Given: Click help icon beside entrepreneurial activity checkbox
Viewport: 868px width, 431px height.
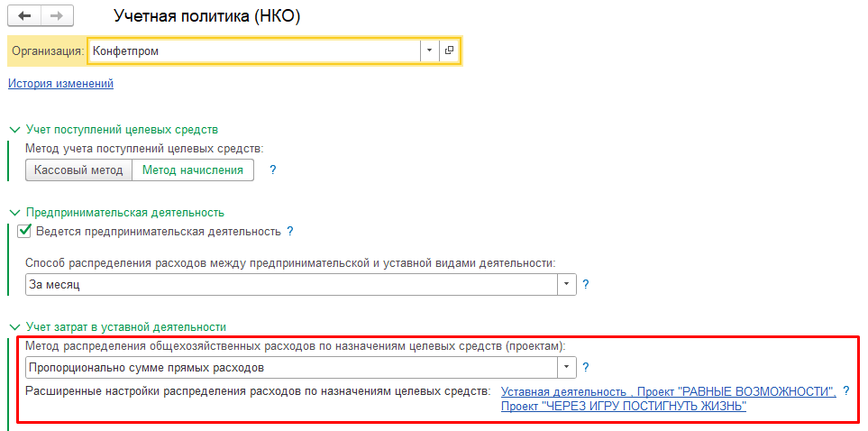Looking at the screenshot, I should coord(290,232).
